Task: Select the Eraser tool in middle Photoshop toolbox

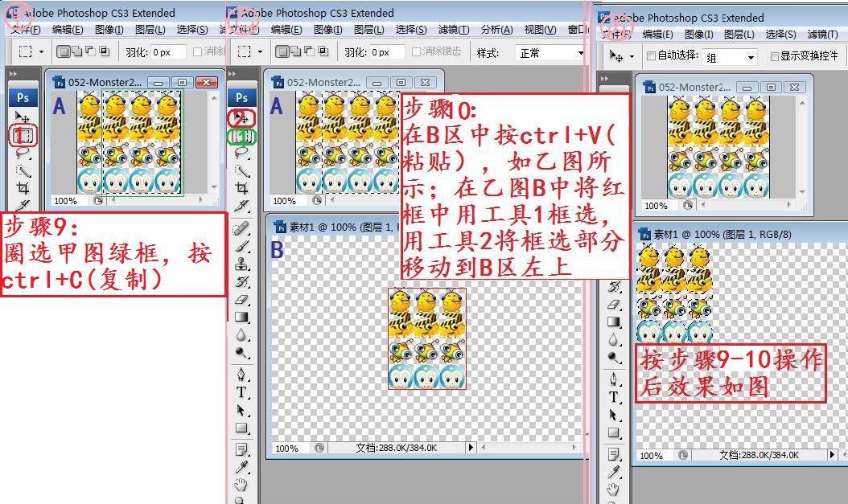Action: pyautogui.click(x=241, y=300)
